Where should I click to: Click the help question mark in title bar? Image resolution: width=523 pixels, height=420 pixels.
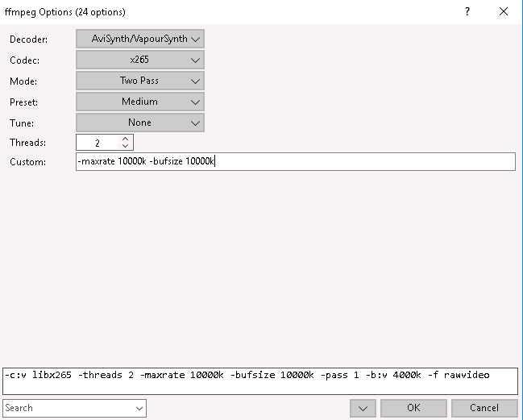click(x=467, y=11)
